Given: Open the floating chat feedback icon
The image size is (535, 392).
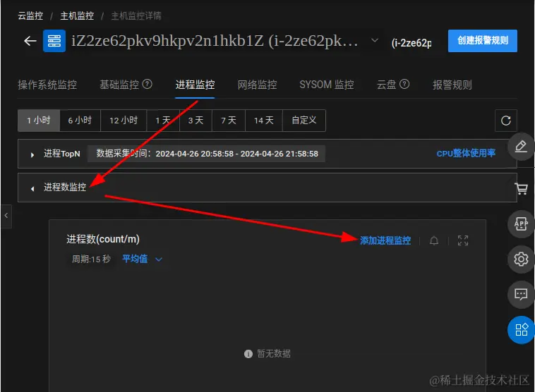Looking at the screenshot, I should coord(521,294).
